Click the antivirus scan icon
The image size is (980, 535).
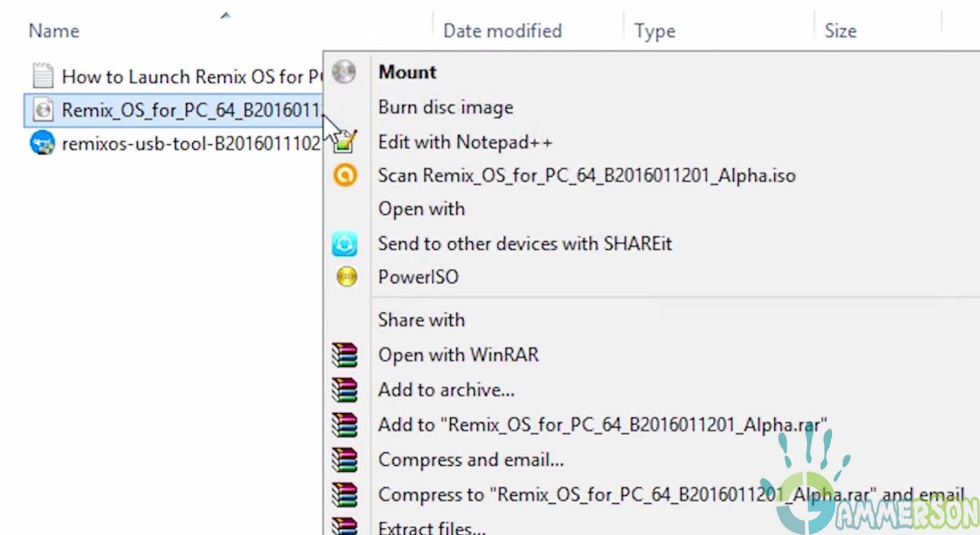click(x=345, y=176)
